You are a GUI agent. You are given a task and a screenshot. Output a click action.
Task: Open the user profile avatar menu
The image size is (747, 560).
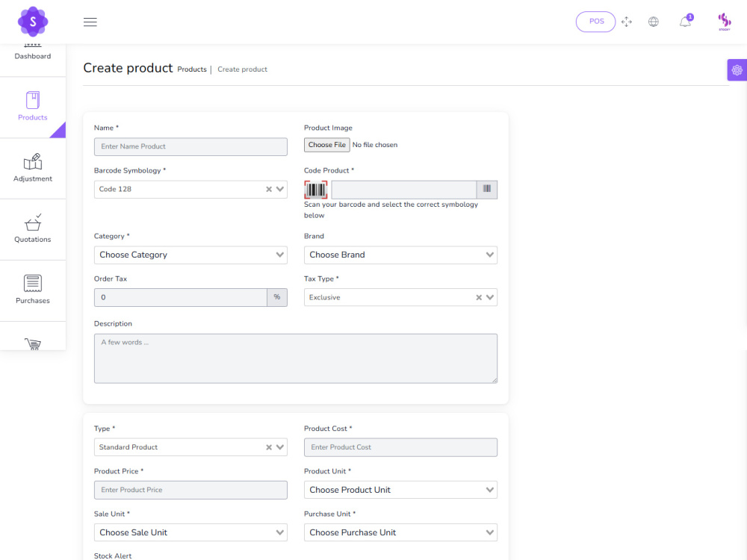tap(724, 22)
